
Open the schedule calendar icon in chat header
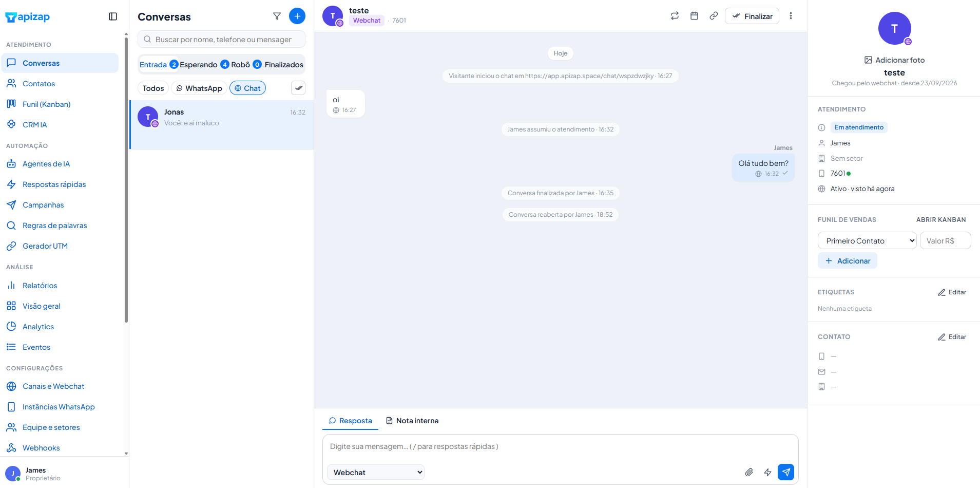pos(694,16)
